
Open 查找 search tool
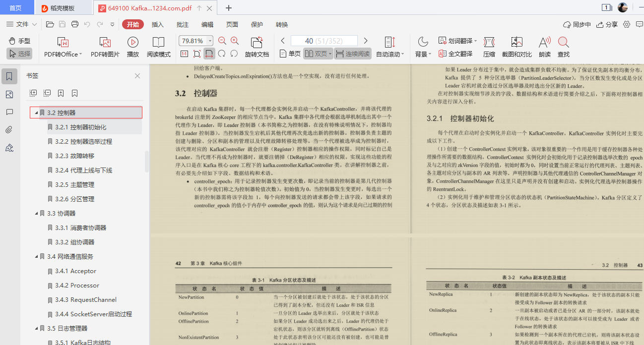(x=564, y=47)
